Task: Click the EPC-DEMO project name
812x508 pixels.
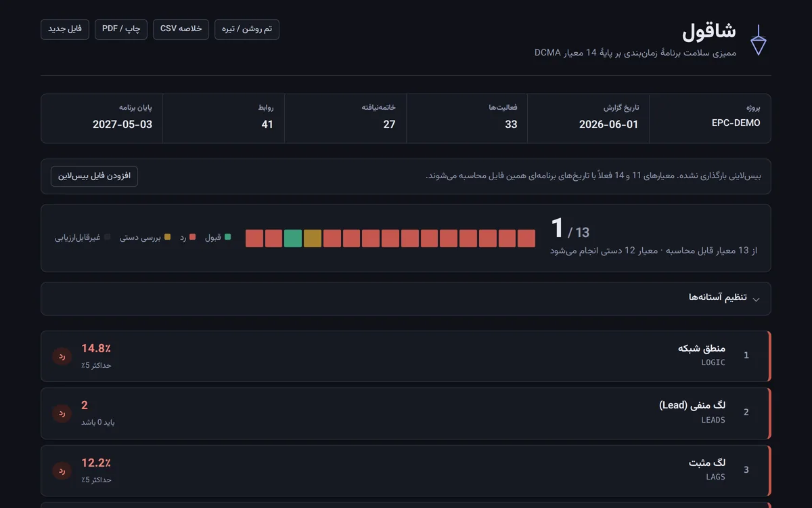Action: tap(736, 123)
